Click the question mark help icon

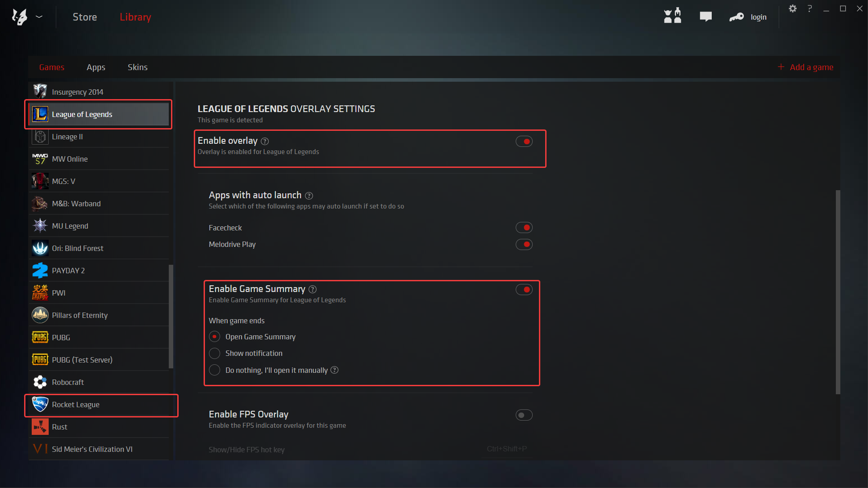point(810,8)
